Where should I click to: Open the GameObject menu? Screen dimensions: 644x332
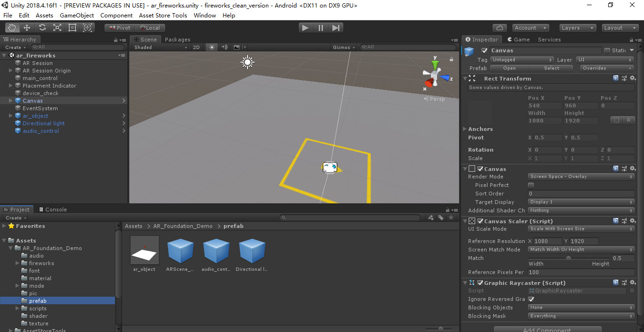[77, 15]
